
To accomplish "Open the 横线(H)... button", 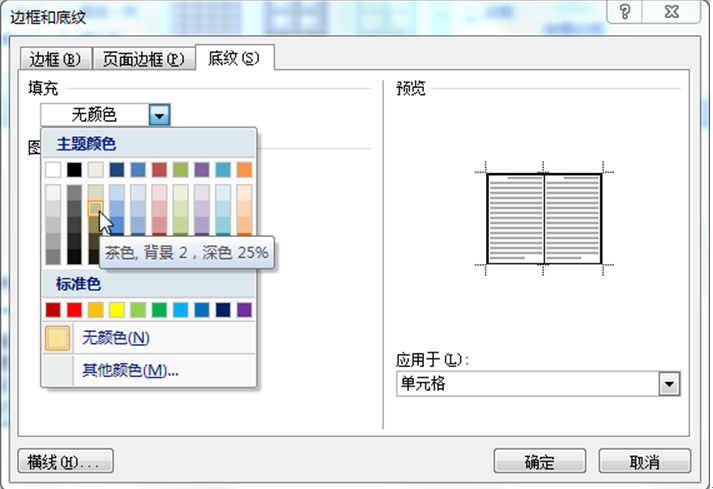I will (65, 462).
